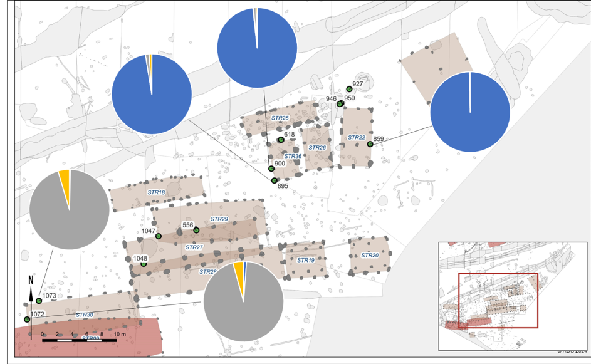Viewport: 591px width, 364px height.
Task: Click sample point 1073 marker
Action: tap(39, 301)
